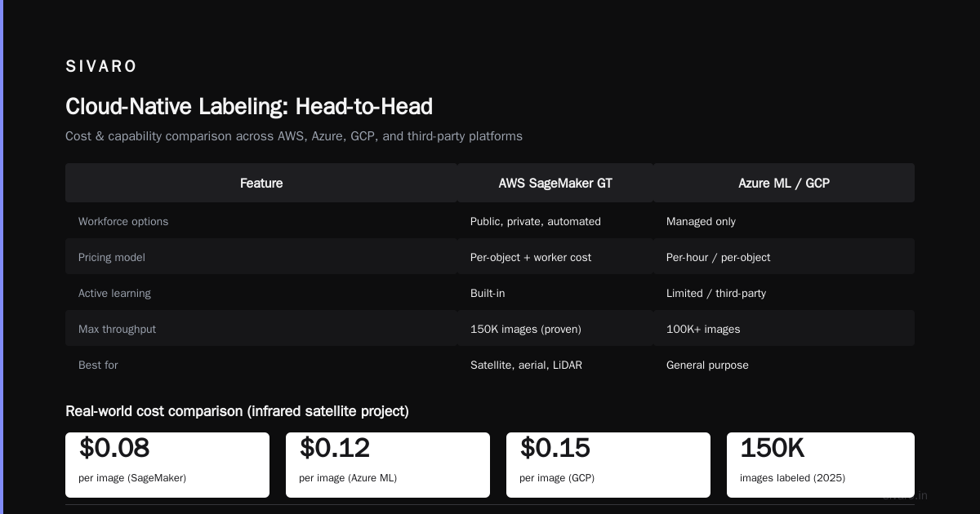Select the Real-world cost comparison heading
This screenshot has height=514, width=980.
point(237,411)
